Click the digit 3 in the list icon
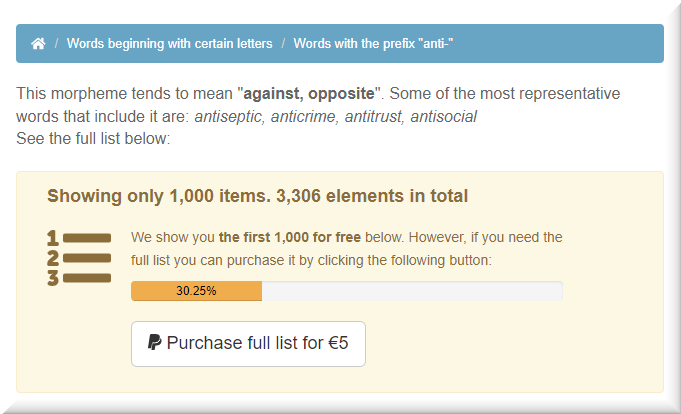 [x=53, y=278]
